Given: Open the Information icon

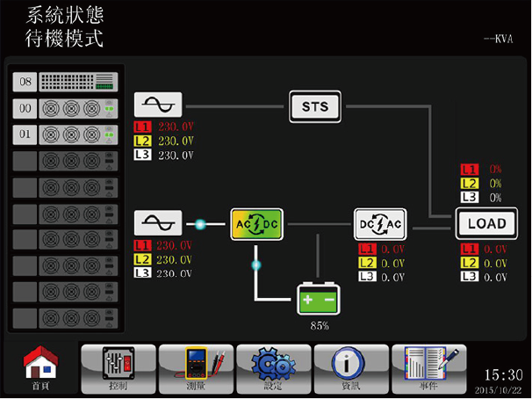Looking at the screenshot, I should (351, 367).
